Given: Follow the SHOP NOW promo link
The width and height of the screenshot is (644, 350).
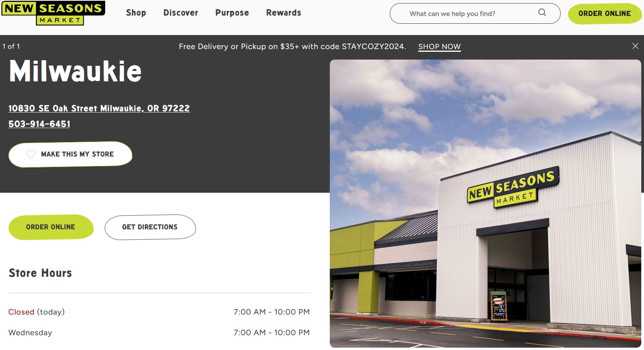Looking at the screenshot, I should [x=439, y=47].
